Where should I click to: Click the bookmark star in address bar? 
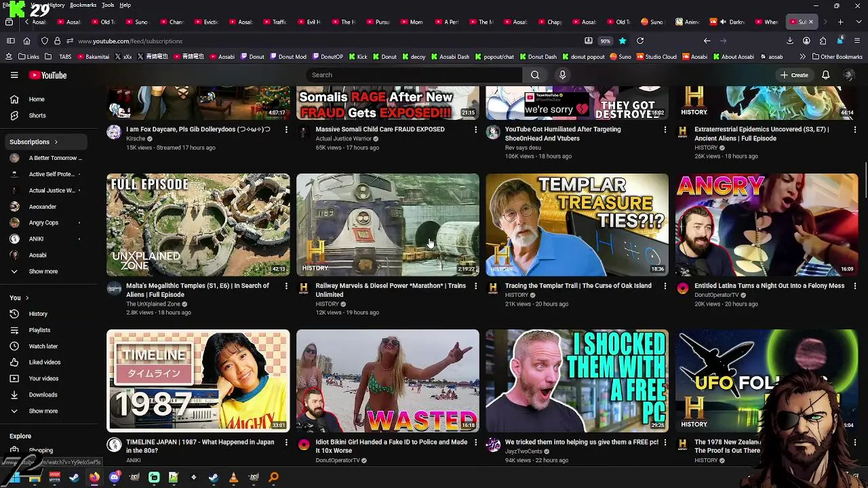pos(622,41)
